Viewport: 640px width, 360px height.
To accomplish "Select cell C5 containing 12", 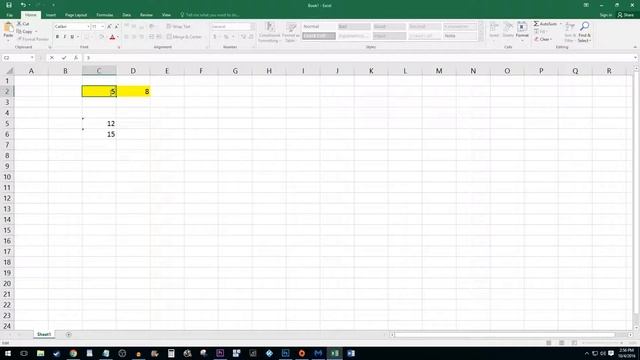I will coord(99,123).
